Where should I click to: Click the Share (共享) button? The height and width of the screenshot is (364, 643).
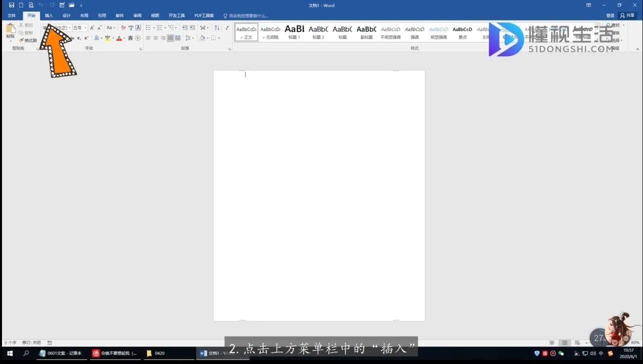627,15
